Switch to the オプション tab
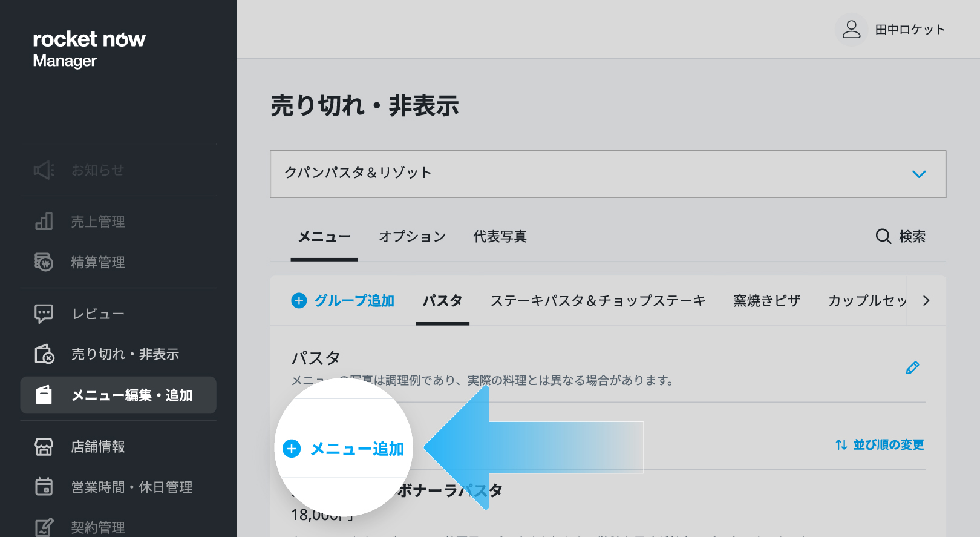 point(412,237)
